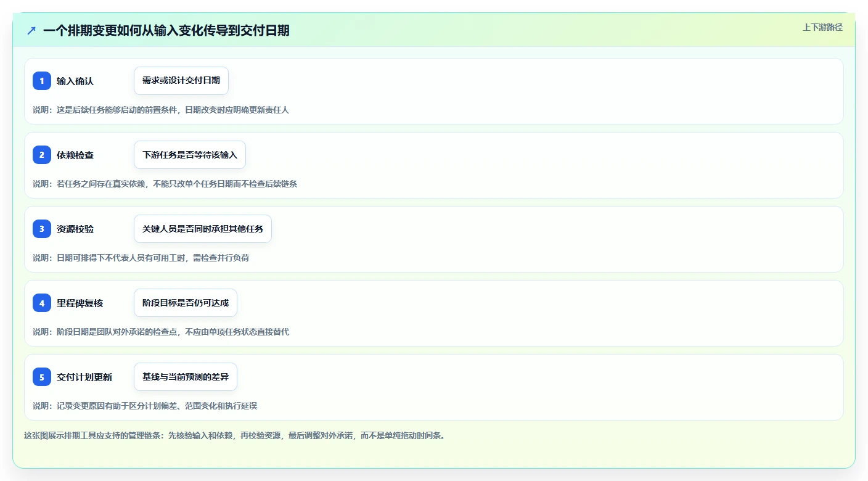Screen dimensions: 868x481
Task: Click step number 5 badge
Action: 42,377
